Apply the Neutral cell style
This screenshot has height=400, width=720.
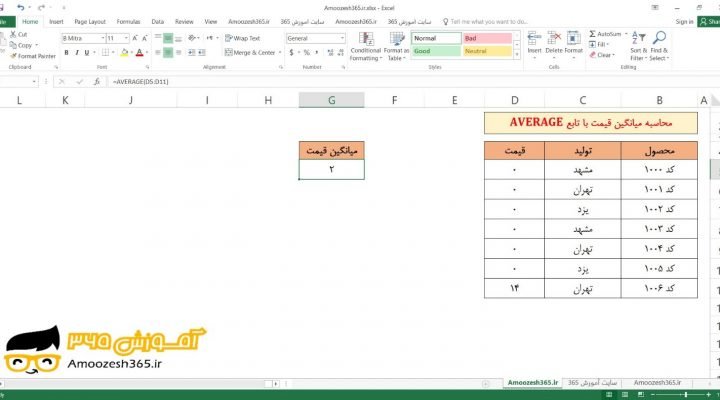pyautogui.click(x=487, y=51)
